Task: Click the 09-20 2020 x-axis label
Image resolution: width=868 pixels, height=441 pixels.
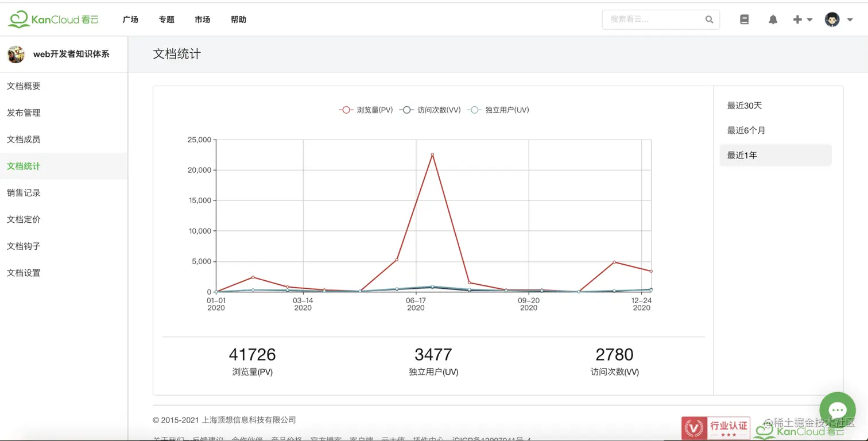Action: tap(529, 304)
